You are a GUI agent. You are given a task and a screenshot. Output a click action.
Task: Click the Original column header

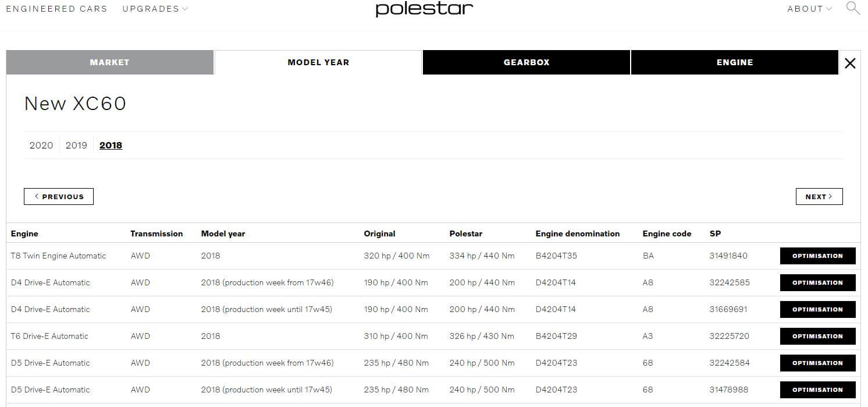(380, 233)
